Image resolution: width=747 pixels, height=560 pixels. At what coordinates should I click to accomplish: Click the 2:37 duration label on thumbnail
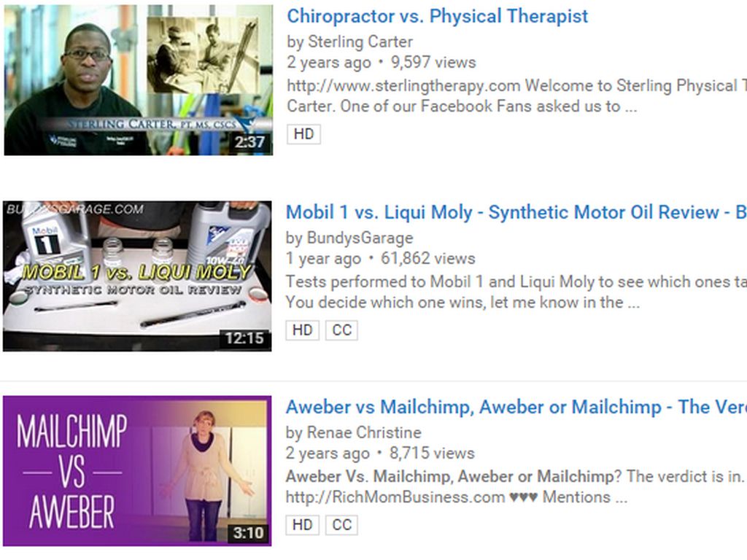tap(249, 142)
